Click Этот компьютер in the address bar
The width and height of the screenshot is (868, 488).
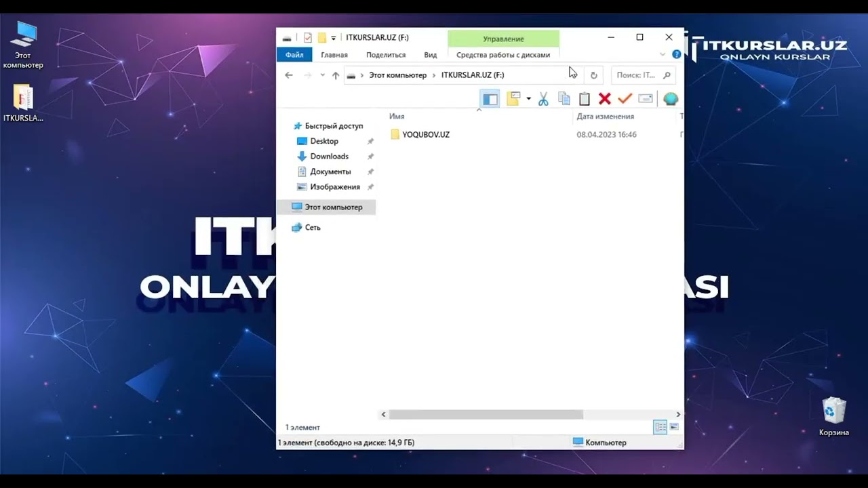398,75
